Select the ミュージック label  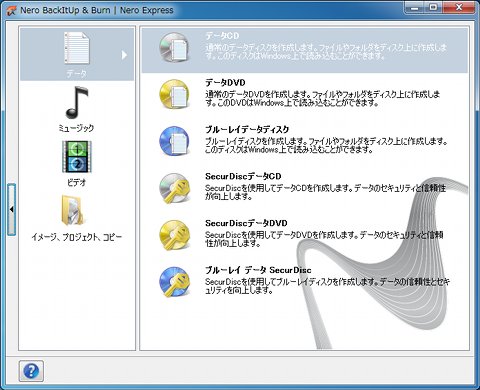76,128
